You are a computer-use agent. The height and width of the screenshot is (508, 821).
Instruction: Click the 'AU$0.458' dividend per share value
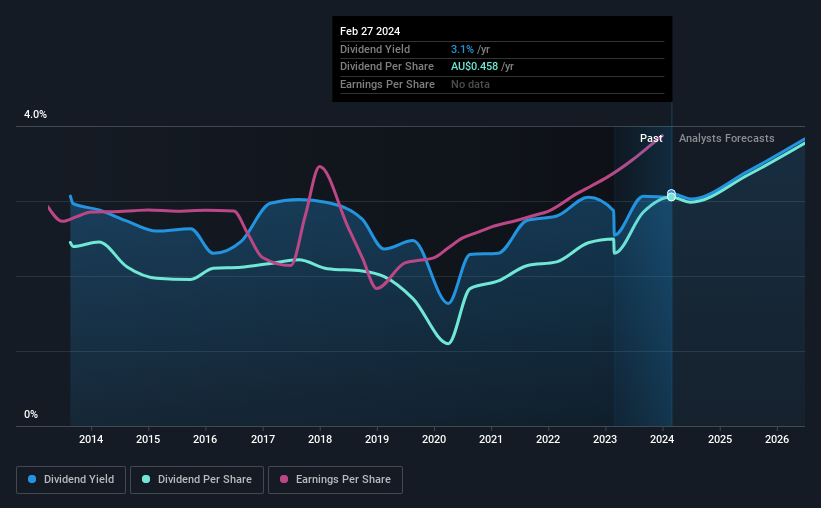click(x=474, y=67)
